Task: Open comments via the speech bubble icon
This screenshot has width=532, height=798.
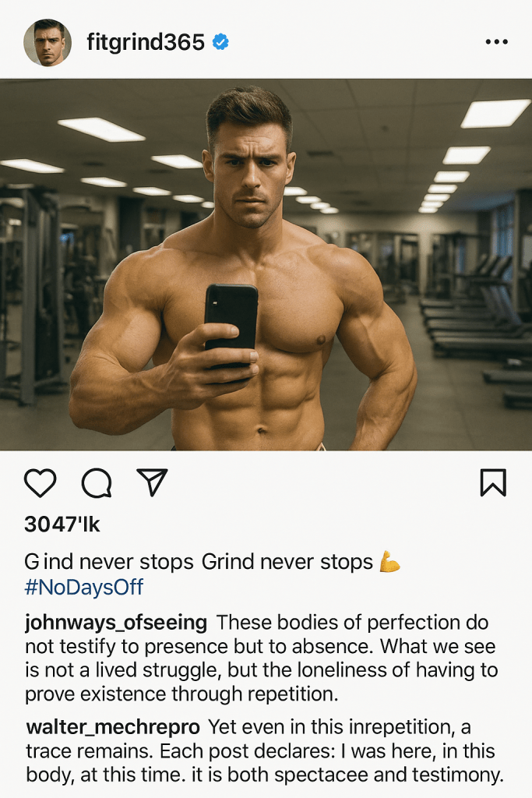Action: (x=97, y=483)
